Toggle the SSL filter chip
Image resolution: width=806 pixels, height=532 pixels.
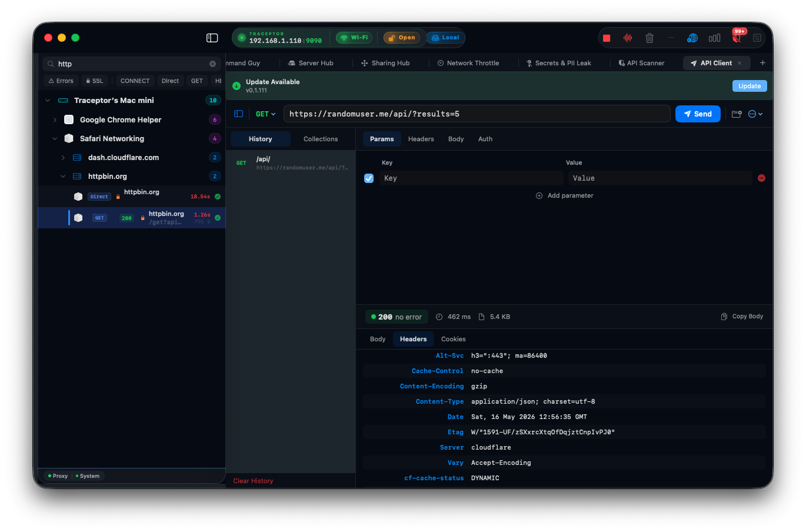click(94, 81)
